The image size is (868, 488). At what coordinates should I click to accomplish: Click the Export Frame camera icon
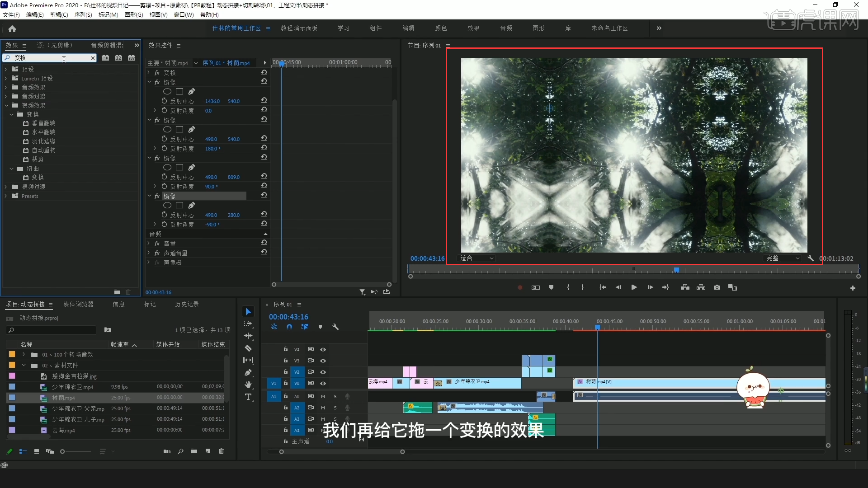point(717,287)
